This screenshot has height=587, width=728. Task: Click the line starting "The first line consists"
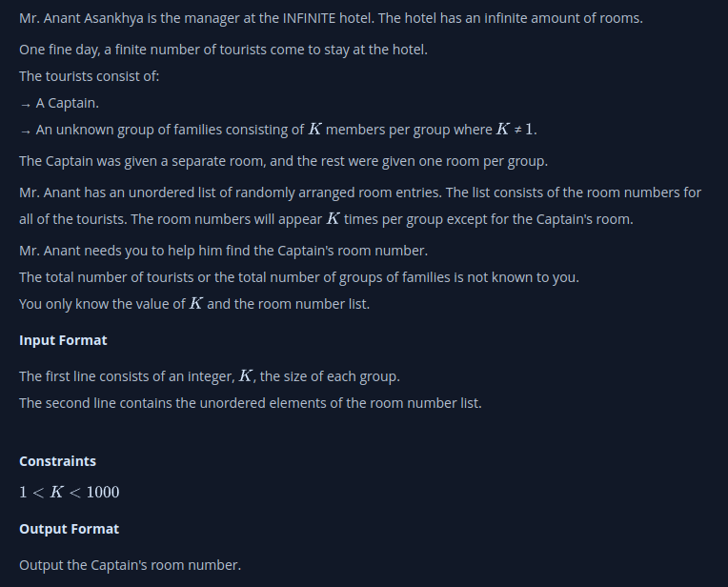click(x=209, y=376)
